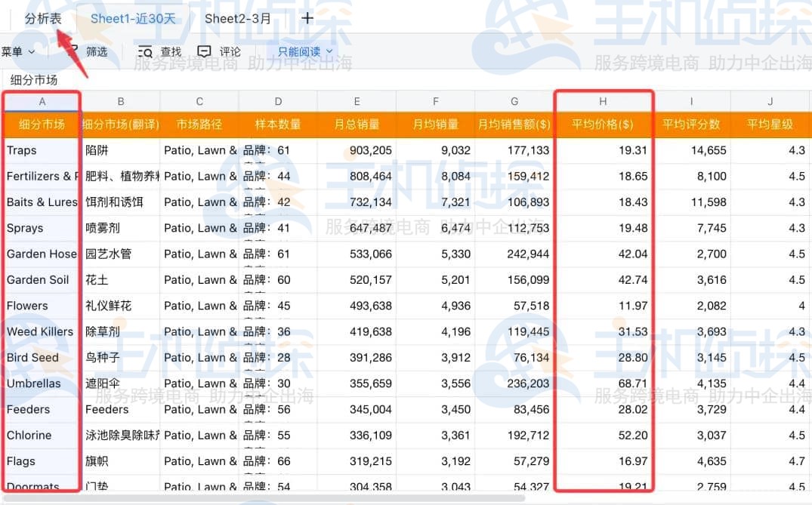Open the Sheet2-3月 tab

click(237, 19)
